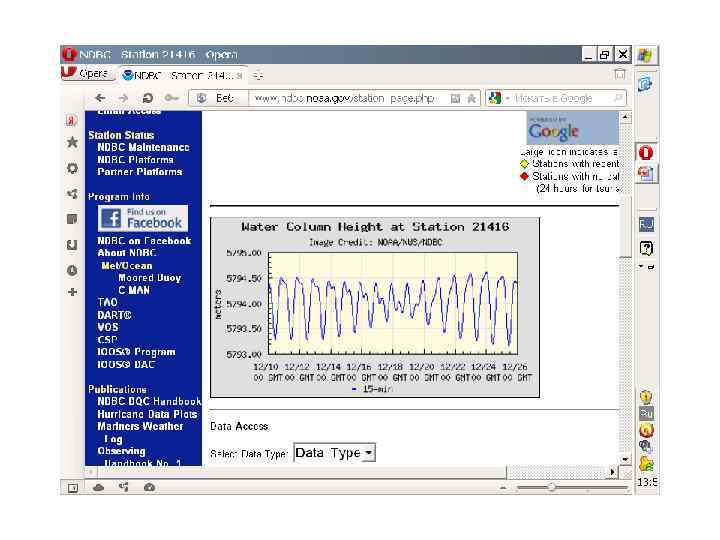The height and width of the screenshot is (540, 720).
Task: Click the Water Column Height chart image
Action: coord(375,307)
